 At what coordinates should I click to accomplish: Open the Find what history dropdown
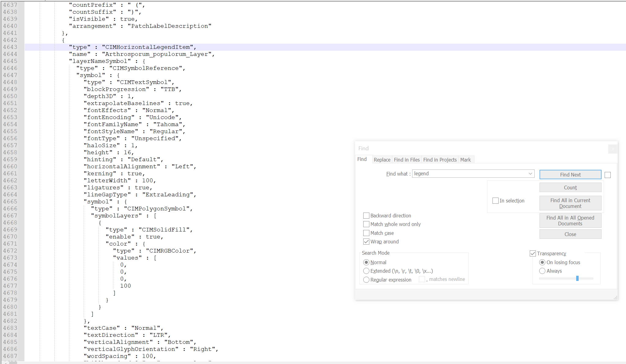530,173
